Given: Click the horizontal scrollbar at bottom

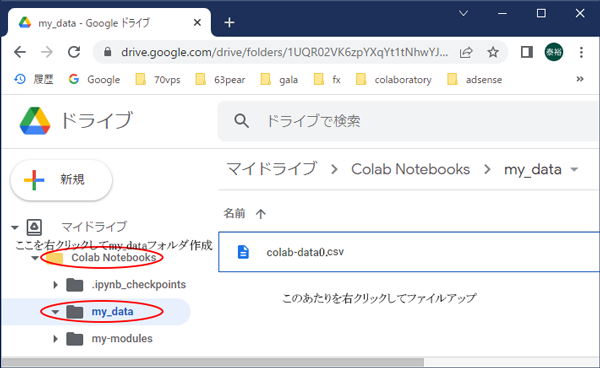Looking at the screenshot, I should pos(213,362).
